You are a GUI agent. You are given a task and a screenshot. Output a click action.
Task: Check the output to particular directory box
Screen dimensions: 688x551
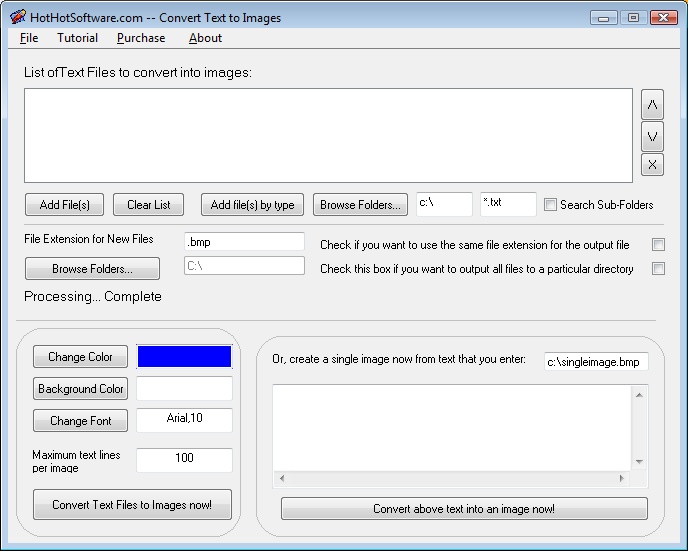[658, 268]
